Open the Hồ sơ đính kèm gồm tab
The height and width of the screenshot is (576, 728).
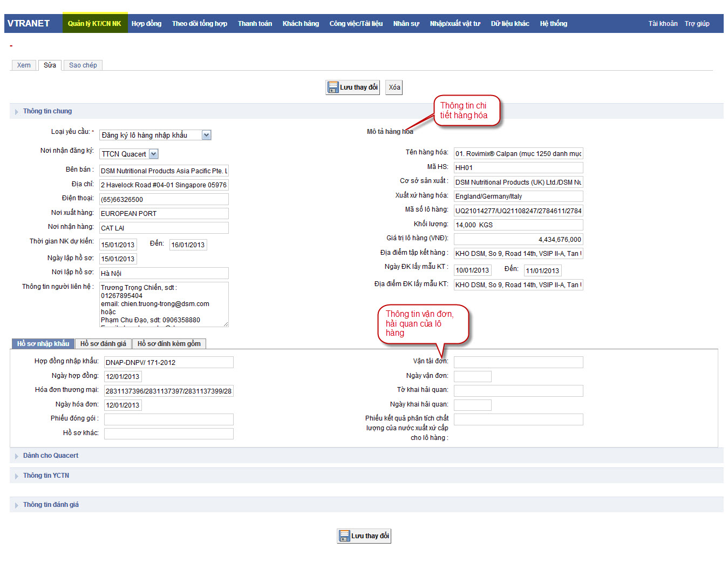[169, 344]
